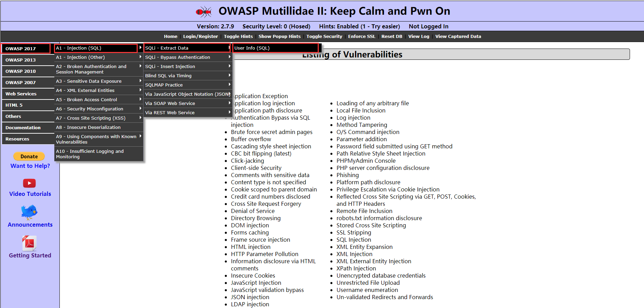Select A10 - Insufficient Logging and Monitoring
644x308 pixels.
tap(99, 154)
